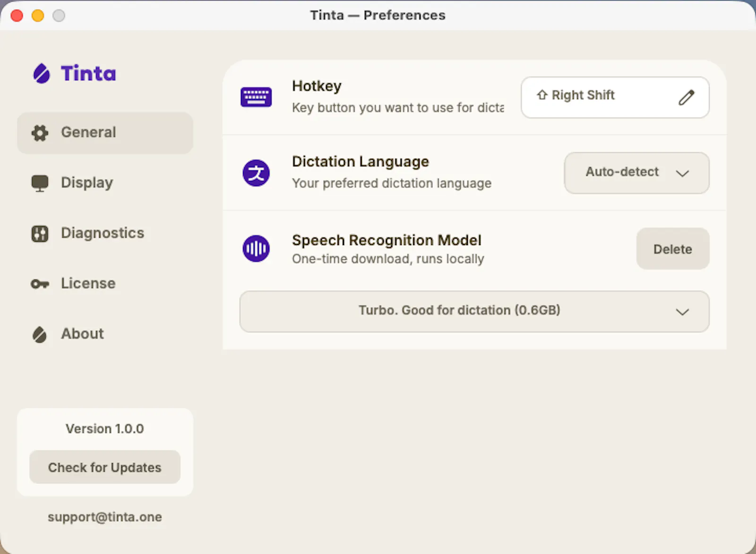Click the Dictation Language translate icon

pos(256,173)
